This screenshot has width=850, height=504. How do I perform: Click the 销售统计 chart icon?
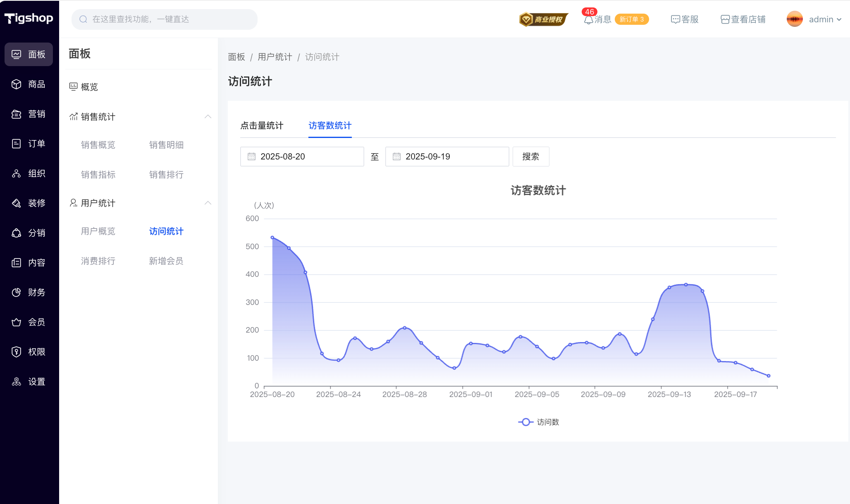73,116
